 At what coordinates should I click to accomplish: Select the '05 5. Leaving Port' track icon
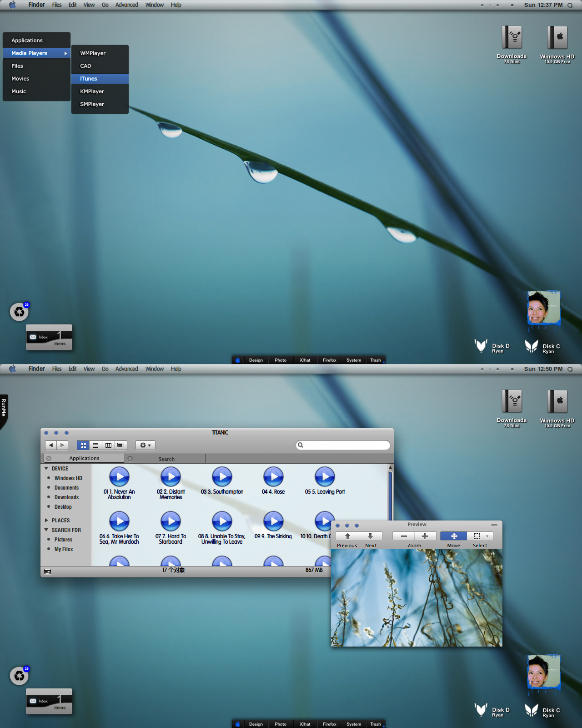pos(325,477)
